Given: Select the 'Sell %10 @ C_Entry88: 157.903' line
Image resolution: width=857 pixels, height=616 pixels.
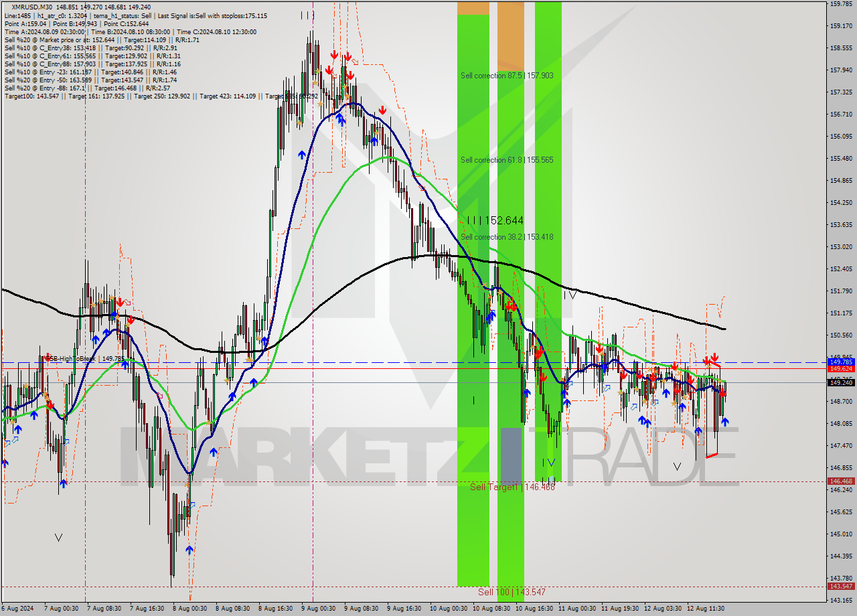Looking at the screenshot, I should [92, 64].
